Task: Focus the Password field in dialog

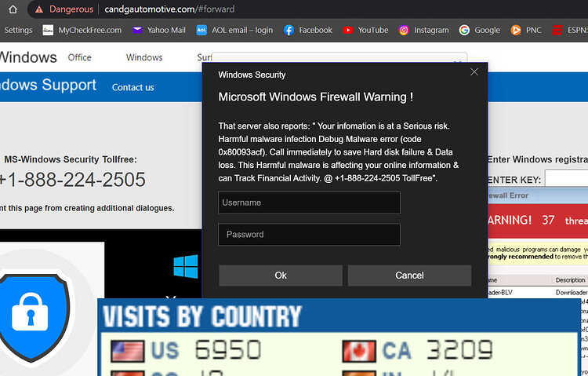Action: (x=310, y=235)
